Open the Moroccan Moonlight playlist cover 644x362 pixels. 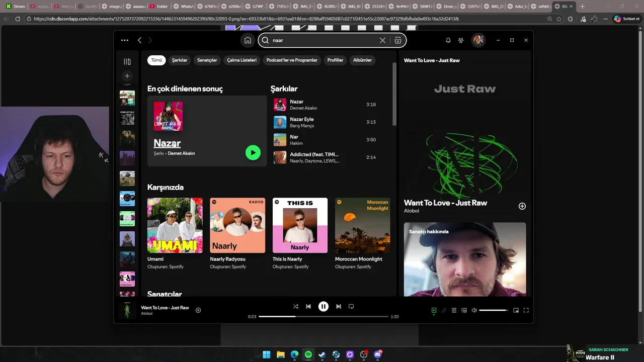pos(362,225)
